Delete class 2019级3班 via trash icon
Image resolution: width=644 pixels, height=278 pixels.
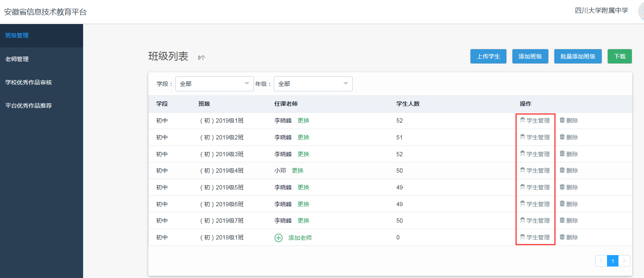coord(562,154)
